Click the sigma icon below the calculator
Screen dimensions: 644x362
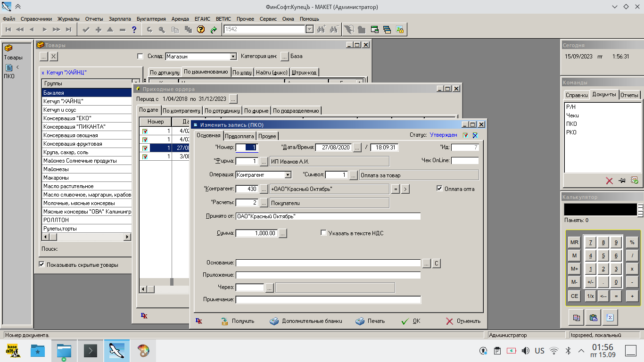(610, 317)
